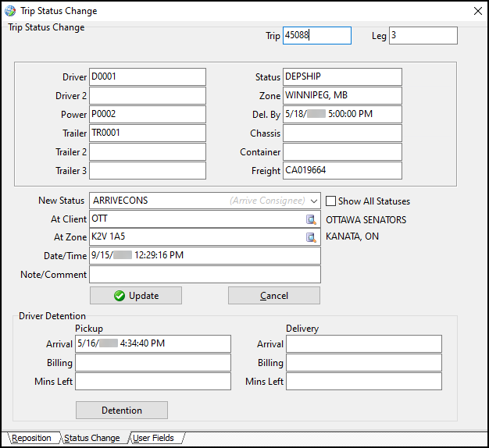Viewport: 489px width, 448px height.
Task: Click the globe icon in title bar
Action: pyautogui.click(x=9, y=11)
